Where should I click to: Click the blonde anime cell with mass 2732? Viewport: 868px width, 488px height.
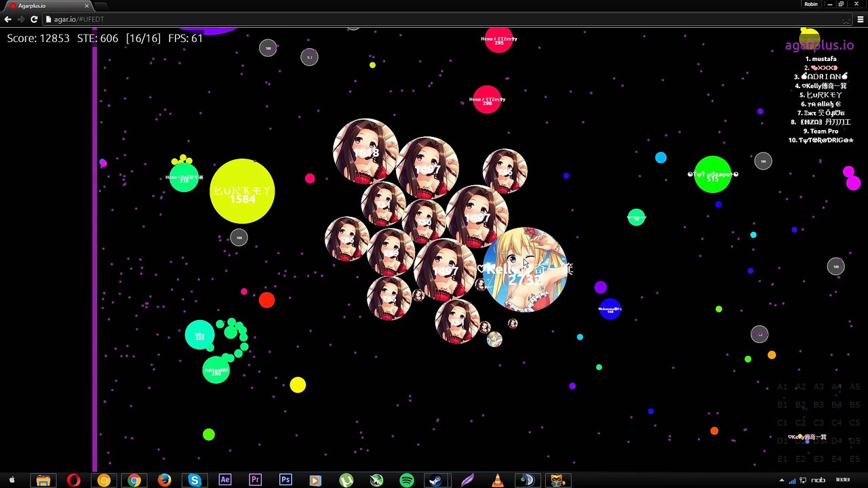[x=524, y=270]
